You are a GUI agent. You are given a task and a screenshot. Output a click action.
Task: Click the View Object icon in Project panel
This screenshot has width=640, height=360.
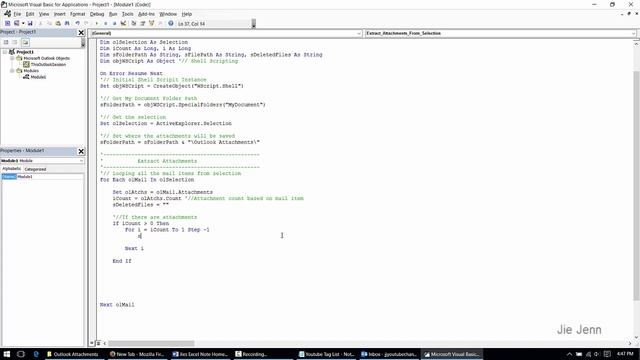point(15,42)
